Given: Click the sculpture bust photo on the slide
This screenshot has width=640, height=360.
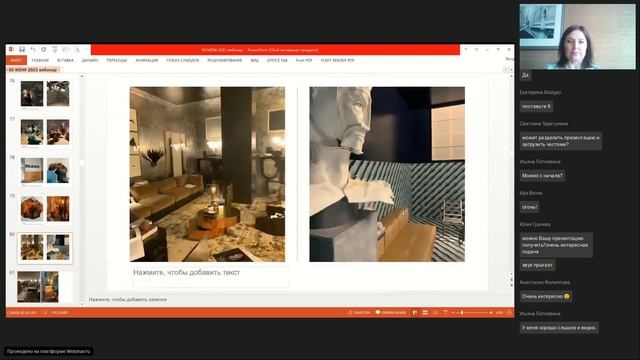Looking at the screenshot, I should (387, 174).
